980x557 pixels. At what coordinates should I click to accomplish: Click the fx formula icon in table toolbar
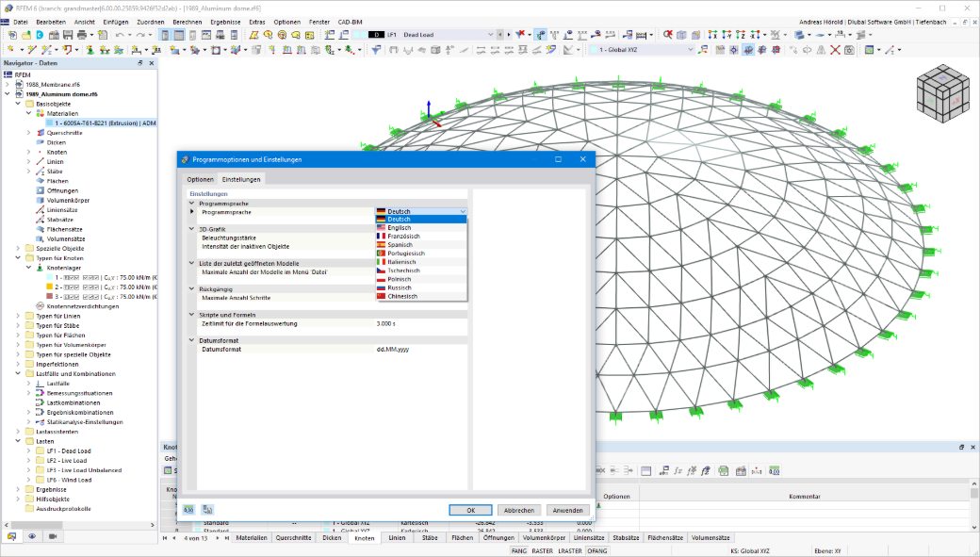pos(678,470)
